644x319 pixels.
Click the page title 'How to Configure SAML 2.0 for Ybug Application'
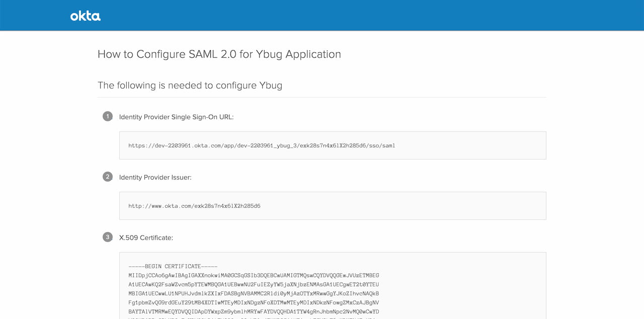pyautogui.click(x=219, y=54)
